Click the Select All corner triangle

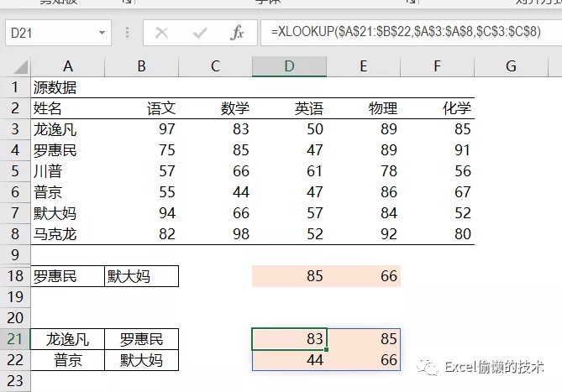[21, 67]
